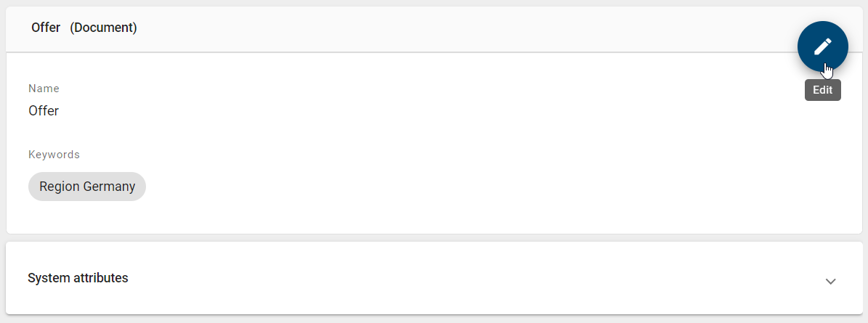Viewport: 868px width, 323px height.
Task: Click the word Germany in keyword chip
Action: click(x=109, y=187)
